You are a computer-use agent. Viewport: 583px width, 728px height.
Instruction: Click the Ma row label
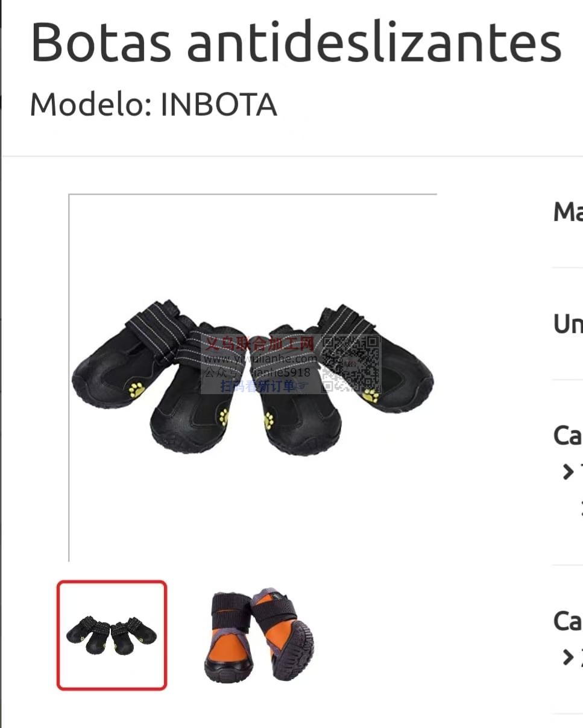coord(568,212)
